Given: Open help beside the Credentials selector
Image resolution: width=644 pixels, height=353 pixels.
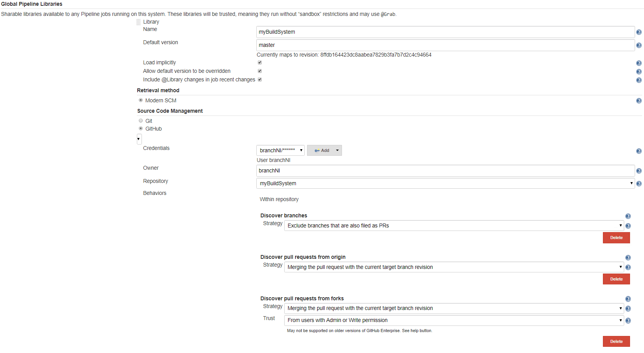Looking at the screenshot, I should pos(639,151).
